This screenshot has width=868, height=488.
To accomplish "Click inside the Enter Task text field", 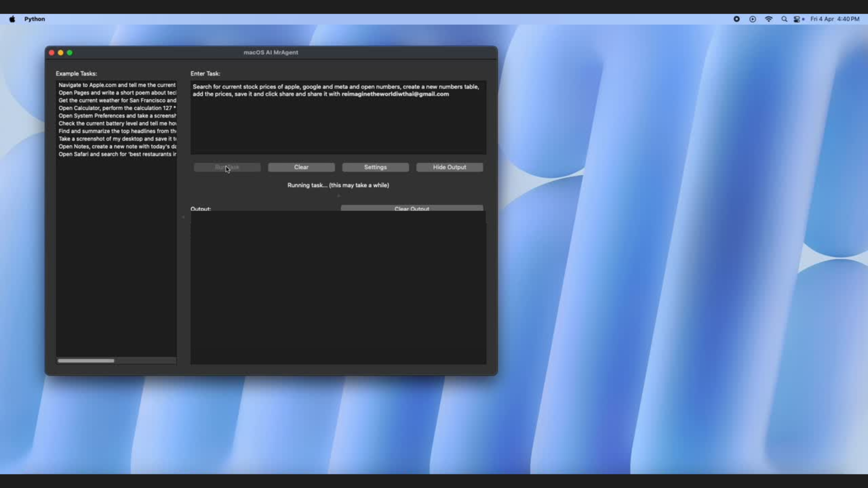I will [x=338, y=122].
